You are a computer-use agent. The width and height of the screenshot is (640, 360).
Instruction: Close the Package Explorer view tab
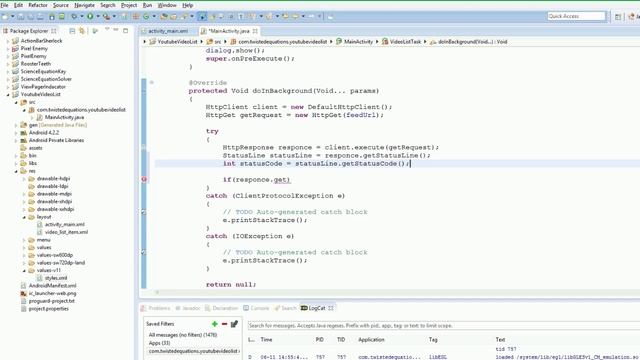coord(53,31)
